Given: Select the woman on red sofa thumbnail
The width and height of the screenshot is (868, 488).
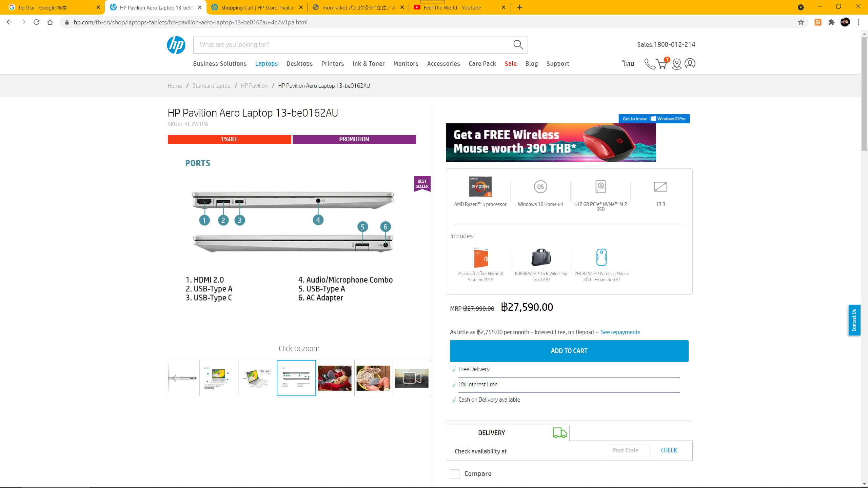Looking at the screenshot, I should click(x=335, y=378).
